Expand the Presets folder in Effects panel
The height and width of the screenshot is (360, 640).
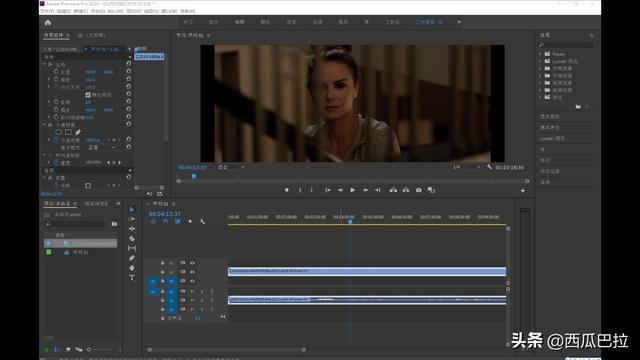tap(540, 54)
